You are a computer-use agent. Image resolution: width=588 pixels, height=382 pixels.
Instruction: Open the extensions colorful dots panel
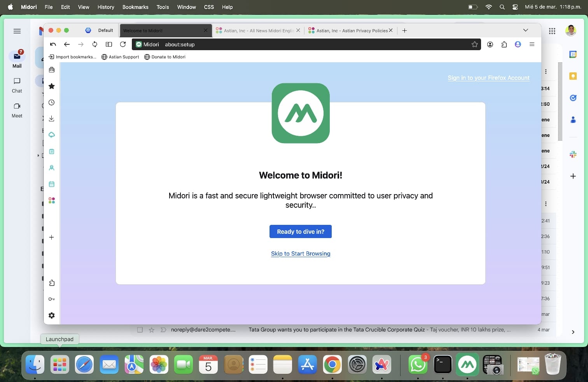[x=51, y=201]
